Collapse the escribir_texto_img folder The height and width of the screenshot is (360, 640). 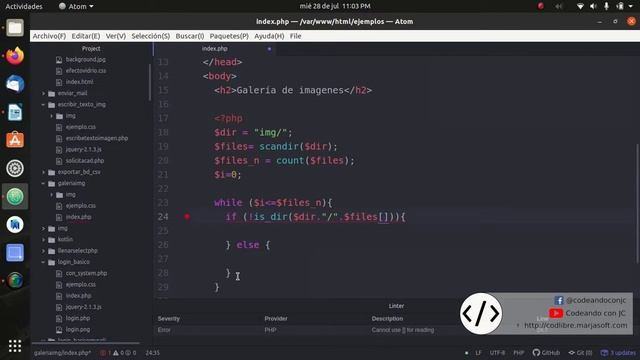pyautogui.click(x=43, y=104)
